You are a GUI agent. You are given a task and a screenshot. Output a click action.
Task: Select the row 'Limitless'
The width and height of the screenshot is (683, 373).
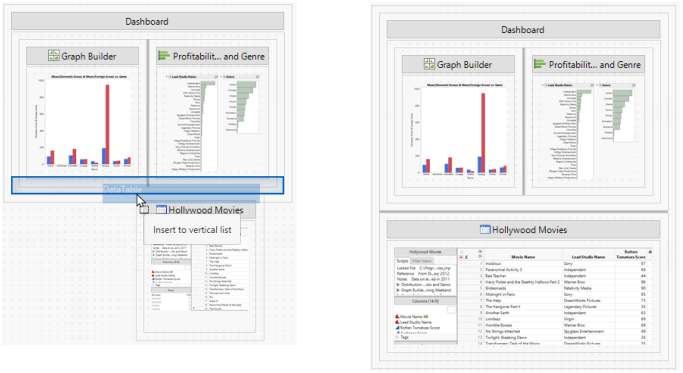(x=555, y=319)
